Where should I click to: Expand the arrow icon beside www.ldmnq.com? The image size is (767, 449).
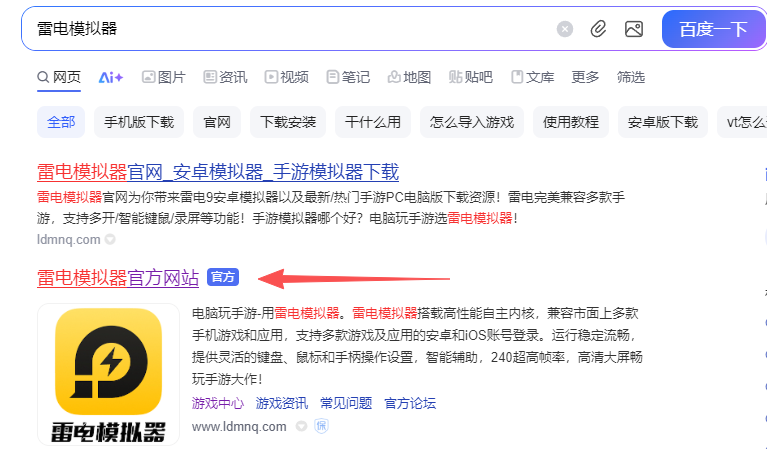[301, 427]
